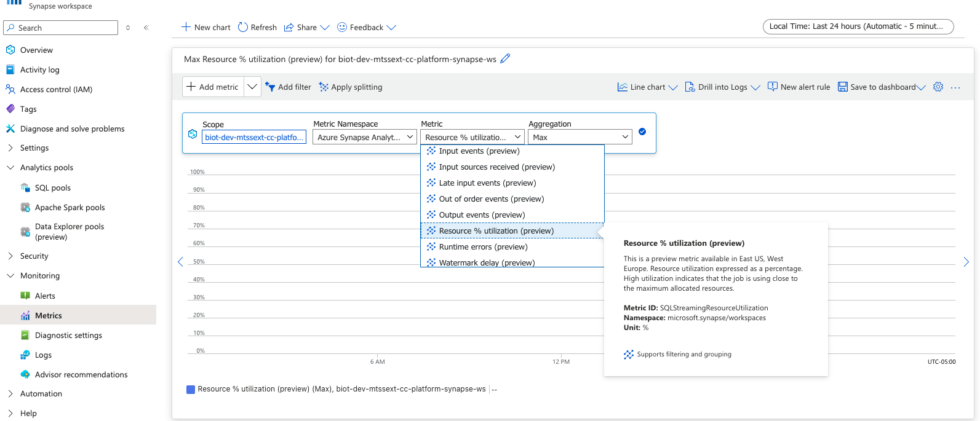Viewport: 980px width, 421px height.
Task: Open more options ellipsis in chart toolbar
Action: click(x=955, y=87)
